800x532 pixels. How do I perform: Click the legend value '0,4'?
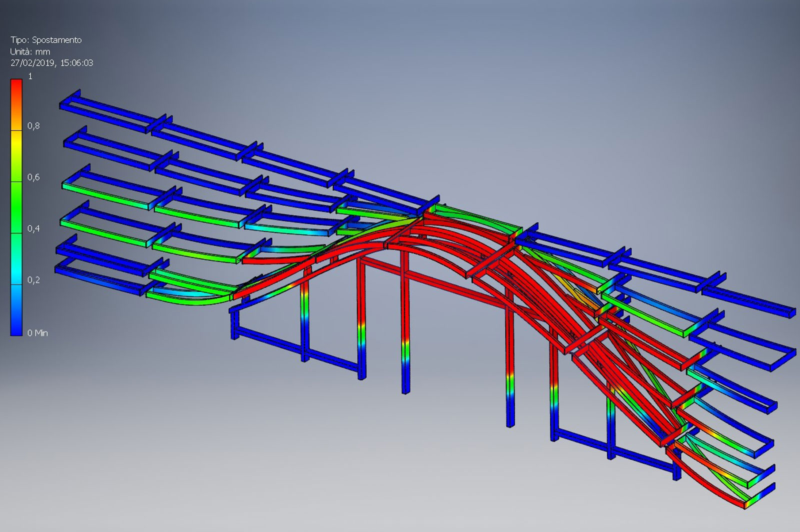[33, 229]
